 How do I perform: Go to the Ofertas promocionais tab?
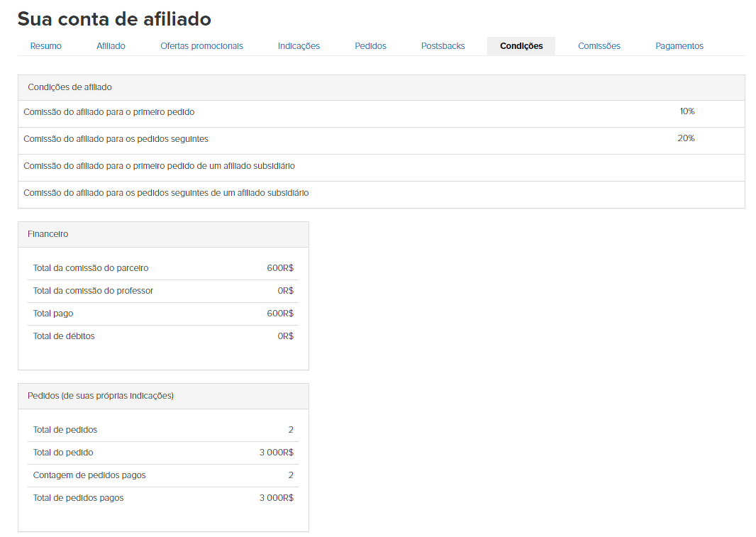pyautogui.click(x=201, y=46)
